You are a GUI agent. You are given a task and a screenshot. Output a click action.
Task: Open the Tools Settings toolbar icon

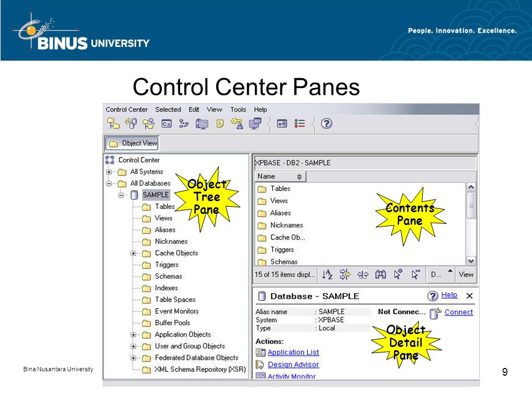[282, 124]
